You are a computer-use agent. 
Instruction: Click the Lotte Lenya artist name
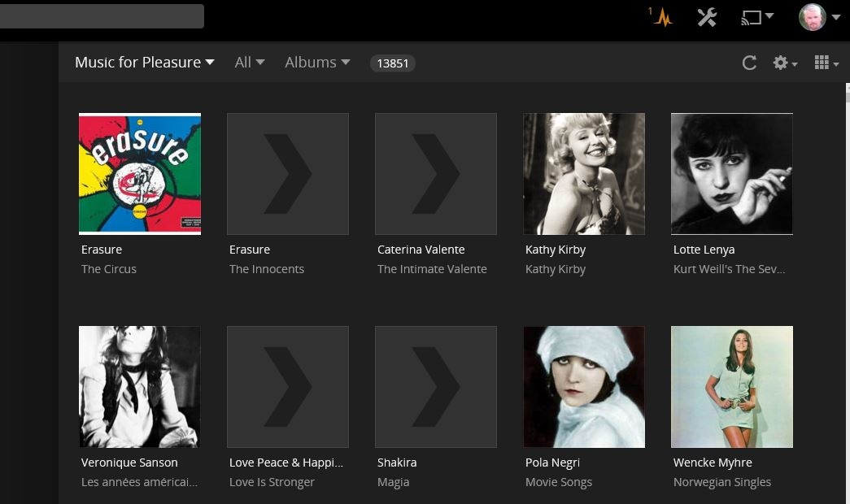tap(704, 250)
